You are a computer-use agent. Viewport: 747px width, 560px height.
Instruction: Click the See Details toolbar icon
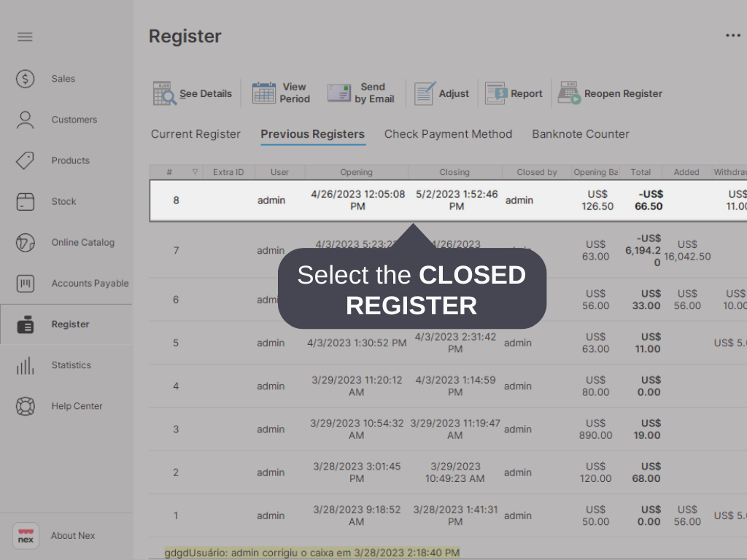pos(192,93)
